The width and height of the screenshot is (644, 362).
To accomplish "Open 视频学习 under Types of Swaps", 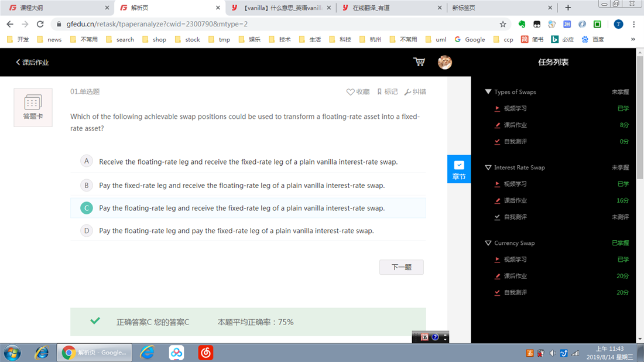I will tap(515, 108).
